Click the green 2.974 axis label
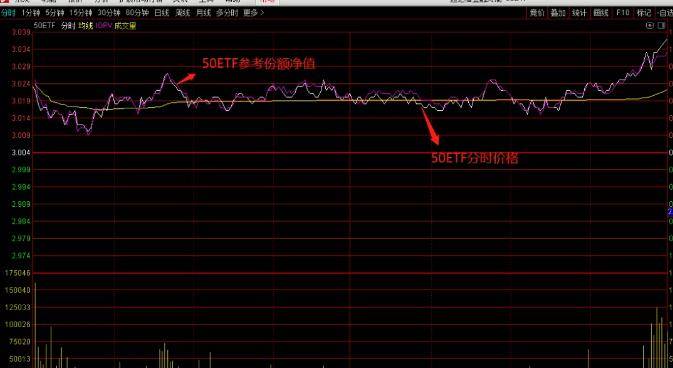 coord(21,255)
